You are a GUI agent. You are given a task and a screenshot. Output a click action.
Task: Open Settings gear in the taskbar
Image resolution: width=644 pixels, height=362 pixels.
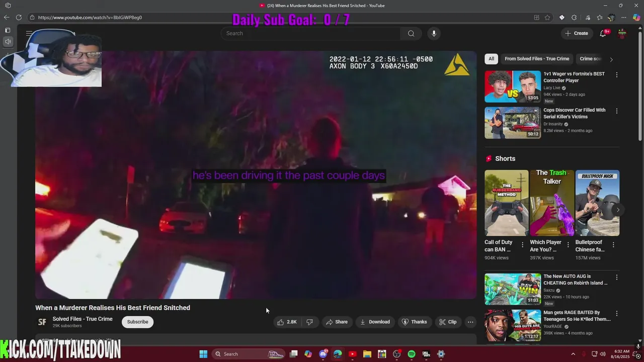(441, 354)
